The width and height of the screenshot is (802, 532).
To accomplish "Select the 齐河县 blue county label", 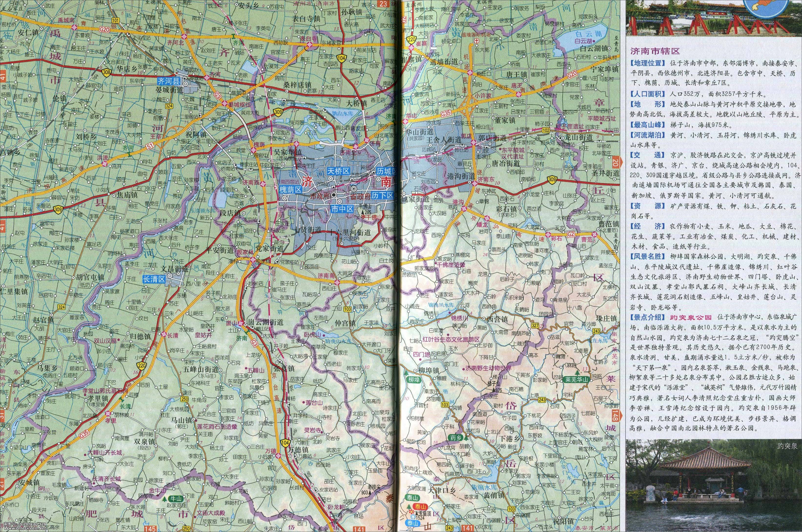I will coord(169,81).
